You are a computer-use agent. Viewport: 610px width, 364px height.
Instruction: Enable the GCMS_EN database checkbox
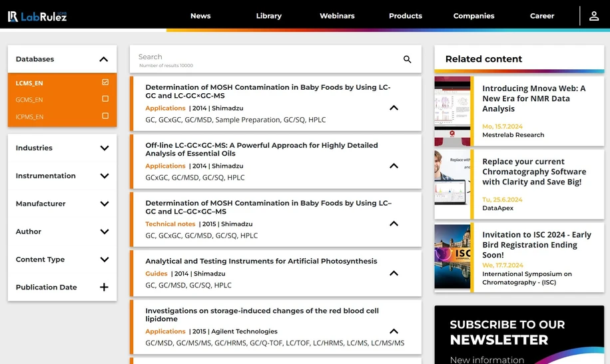pyautogui.click(x=105, y=98)
